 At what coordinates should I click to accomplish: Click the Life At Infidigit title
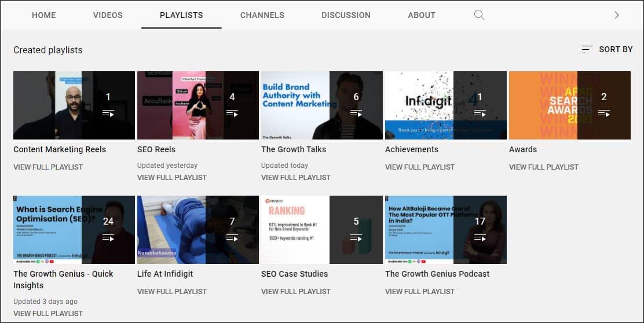coord(165,274)
